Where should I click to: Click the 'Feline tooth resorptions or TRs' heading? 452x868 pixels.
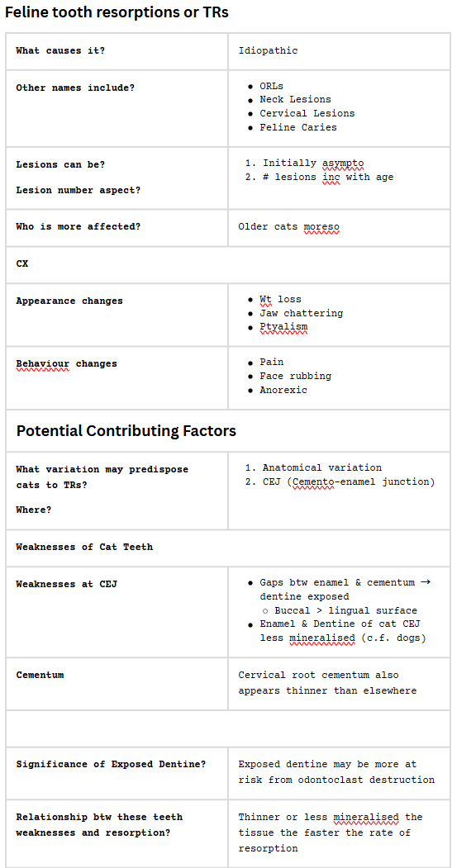pos(117,12)
